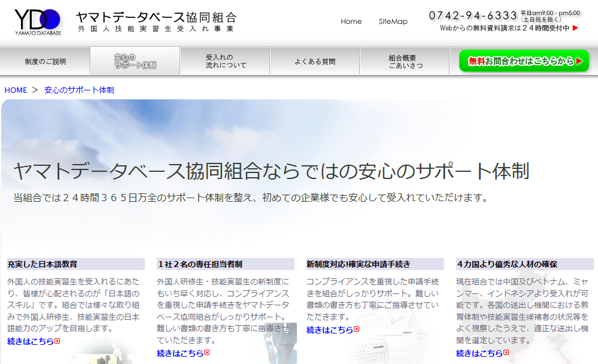The image size is (598, 364).
Task: Open the 受入れの流れについて navigation tab
Action: (225, 61)
